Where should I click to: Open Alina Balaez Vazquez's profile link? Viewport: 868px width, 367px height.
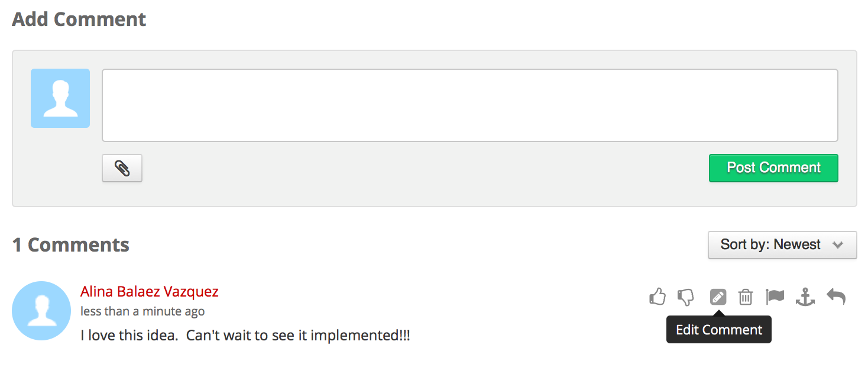coord(150,292)
